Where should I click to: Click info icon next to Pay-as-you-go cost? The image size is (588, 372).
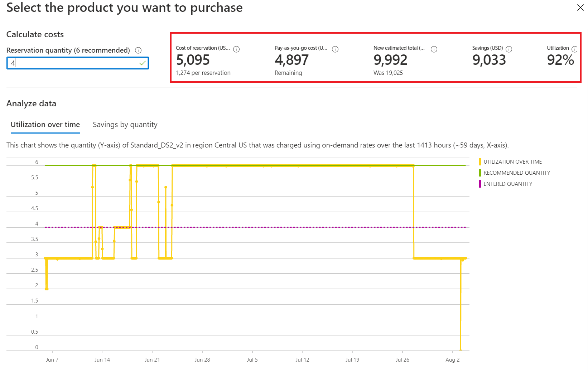coord(335,49)
